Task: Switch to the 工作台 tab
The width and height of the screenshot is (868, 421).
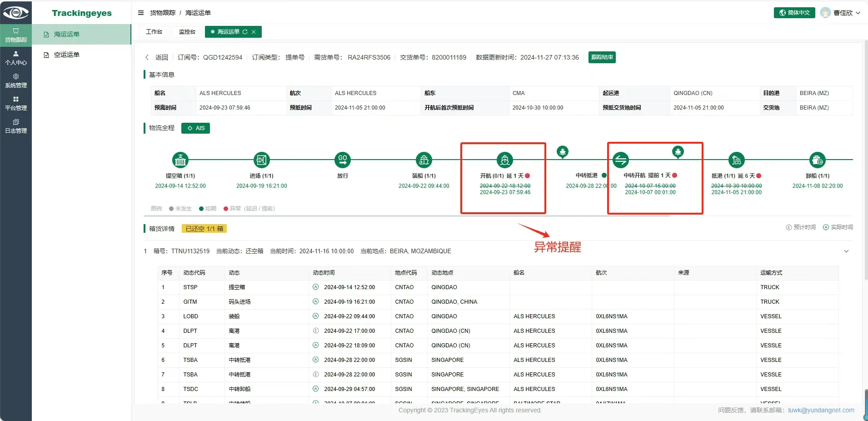Action: pyautogui.click(x=154, y=32)
